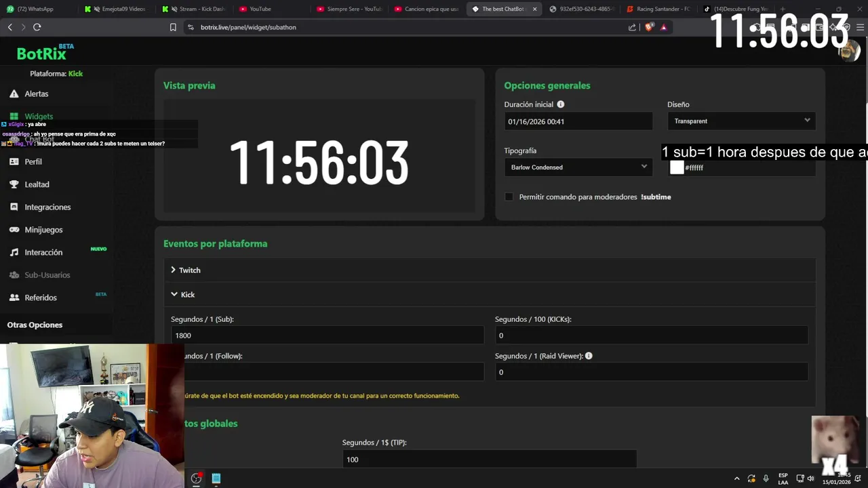Switch to the Cancion epica tab
The width and height of the screenshot is (868, 488).
click(428, 9)
